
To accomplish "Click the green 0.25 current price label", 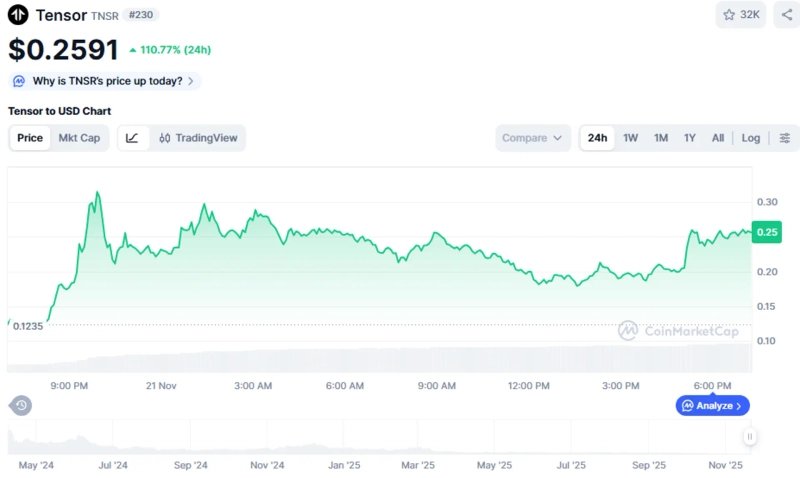I will point(767,232).
